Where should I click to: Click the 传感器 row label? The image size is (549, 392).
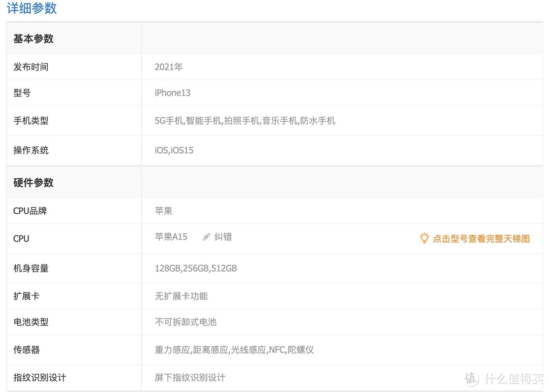click(26, 350)
